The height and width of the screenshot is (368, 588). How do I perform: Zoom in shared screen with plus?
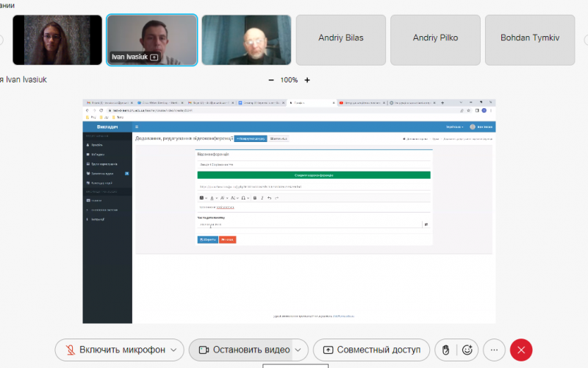click(307, 80)
